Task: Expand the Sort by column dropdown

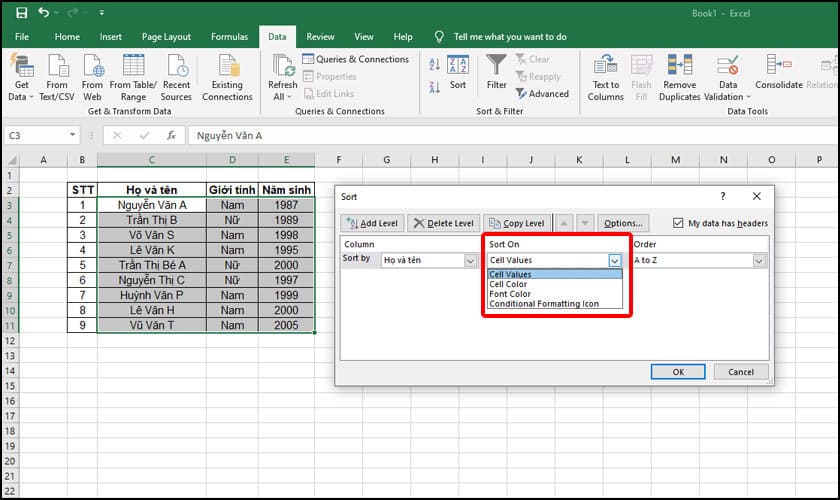Action: coord(470,260)
